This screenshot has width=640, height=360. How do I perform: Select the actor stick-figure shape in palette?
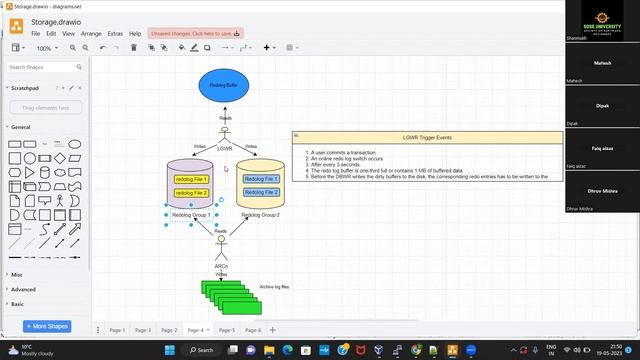[x=60, y=201]
